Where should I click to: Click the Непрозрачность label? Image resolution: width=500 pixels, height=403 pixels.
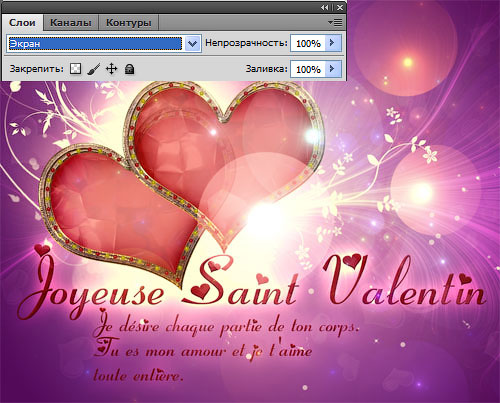coord(246,43)
